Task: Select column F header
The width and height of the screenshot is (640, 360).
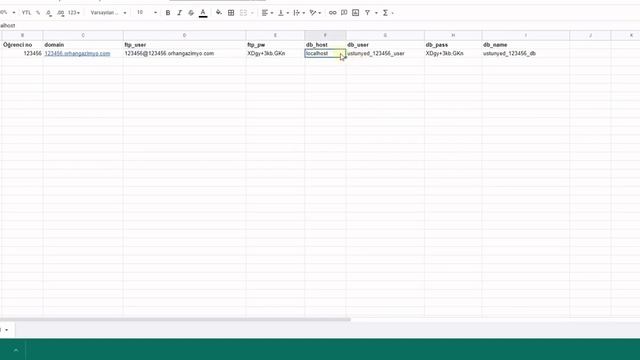Action: point(325,36)
